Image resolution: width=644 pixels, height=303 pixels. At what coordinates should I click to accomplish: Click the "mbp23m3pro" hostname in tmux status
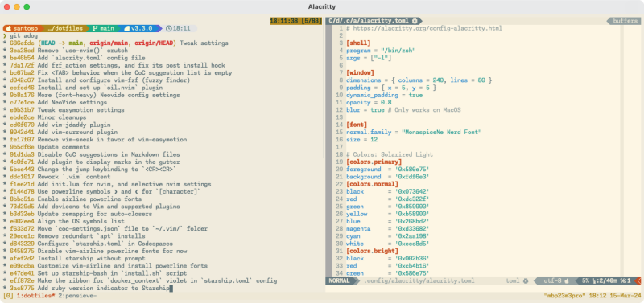(x=564, y=296)
